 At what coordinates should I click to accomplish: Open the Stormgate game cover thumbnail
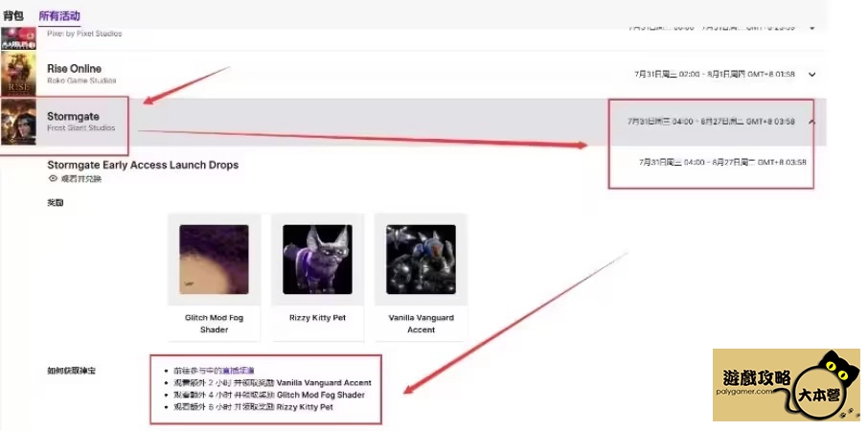[x=19, y=123]
